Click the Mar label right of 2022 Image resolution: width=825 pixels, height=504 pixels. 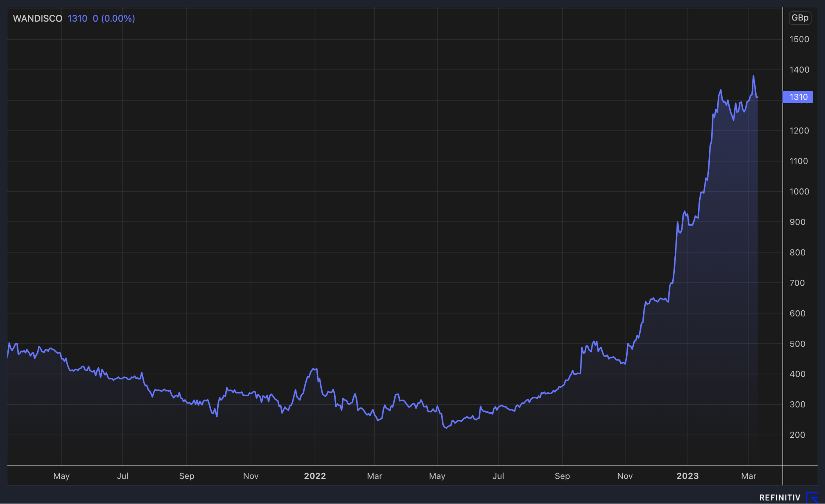click(374, 476)
